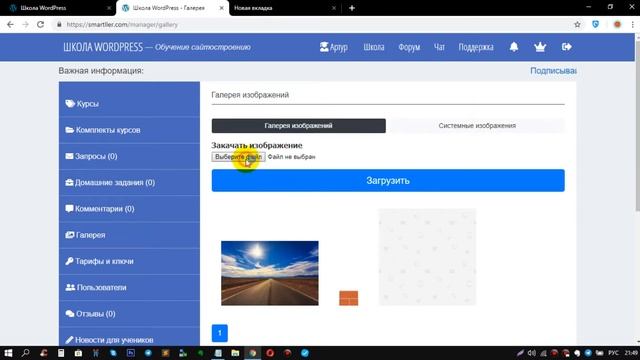This screenshot has width=640, height=360.
Task: Click the logout icon in header
Action: pyautogui.click(x=567, y=47)
